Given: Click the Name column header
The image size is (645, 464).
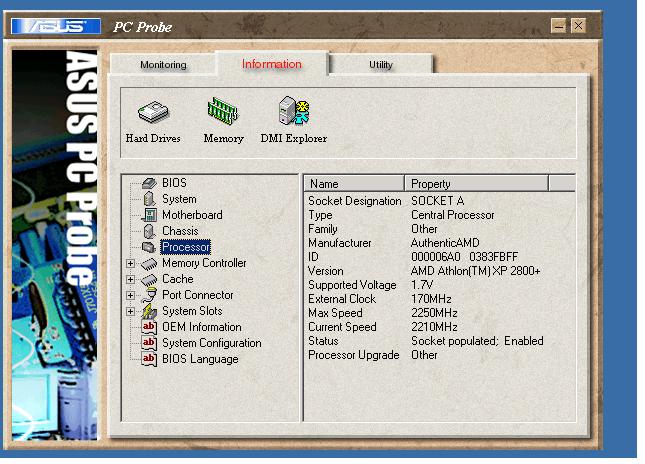Looking at the screenshot, I should (x=354, y=183).
